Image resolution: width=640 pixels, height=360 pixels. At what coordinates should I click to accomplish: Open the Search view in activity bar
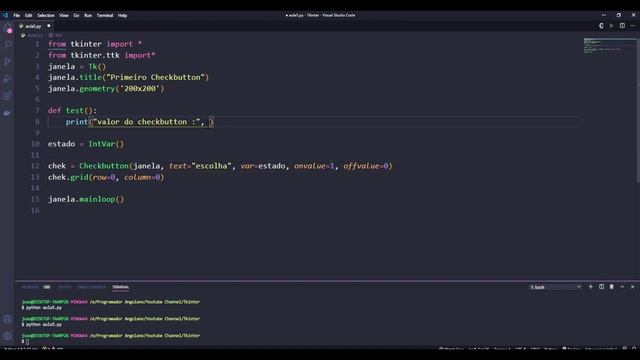(7, 44)
